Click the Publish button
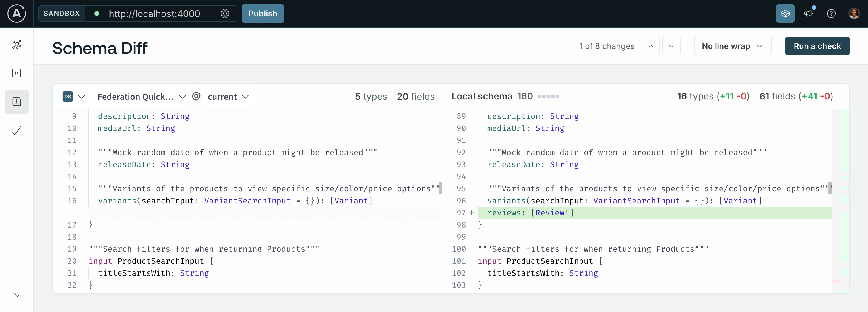868x312 pixels. [262, 13]
